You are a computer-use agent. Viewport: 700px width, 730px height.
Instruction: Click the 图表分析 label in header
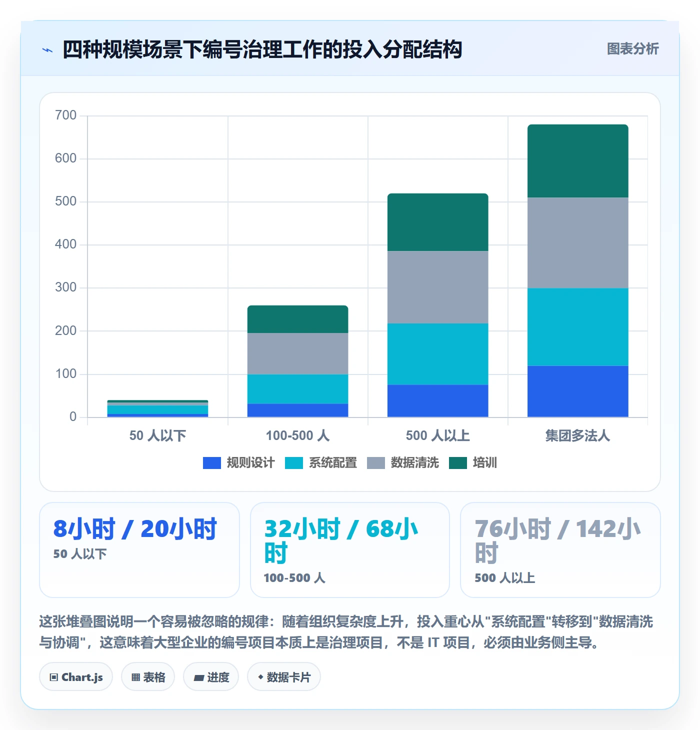coord(633,49)
